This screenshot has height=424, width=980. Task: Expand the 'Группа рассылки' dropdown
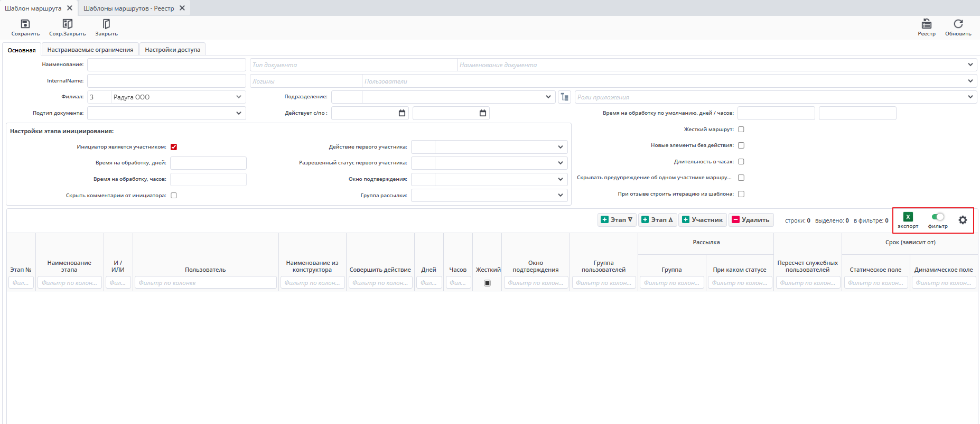tap(561, 196)
